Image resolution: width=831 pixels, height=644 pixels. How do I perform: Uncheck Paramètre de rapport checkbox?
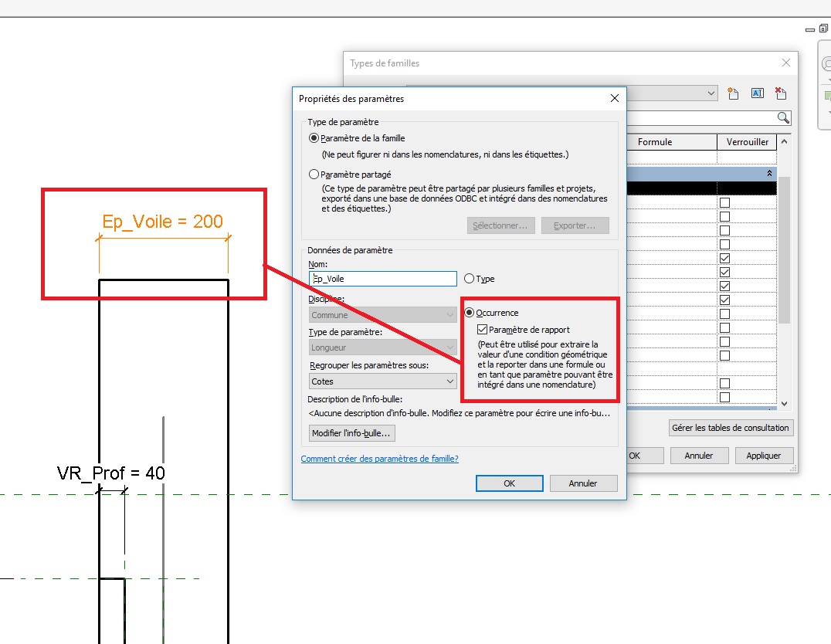(483, 330)
